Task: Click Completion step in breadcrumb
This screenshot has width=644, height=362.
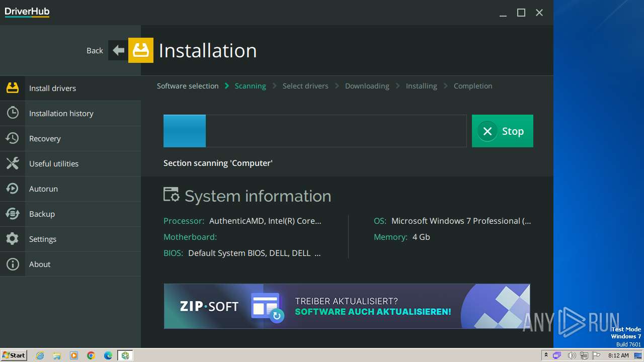Action: [x=473, y=86]
